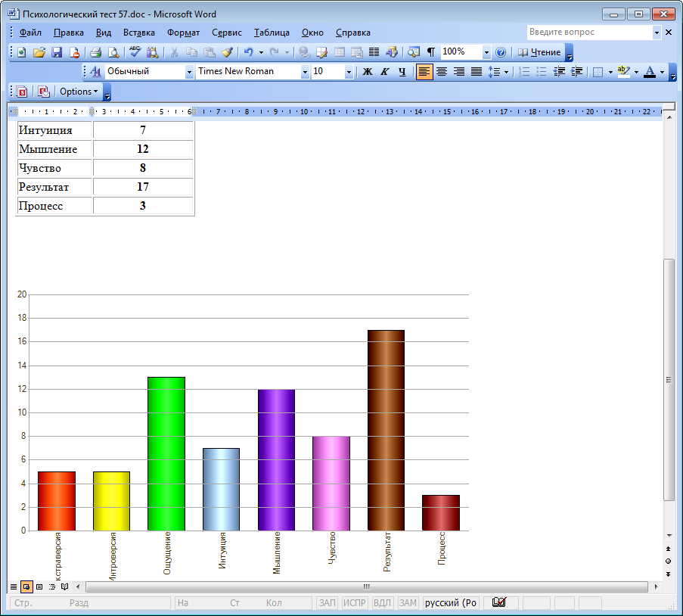Expand the Highlight color dropdown arrow
The height and width of the screenshot is (616, 683).
coord(636,72)
